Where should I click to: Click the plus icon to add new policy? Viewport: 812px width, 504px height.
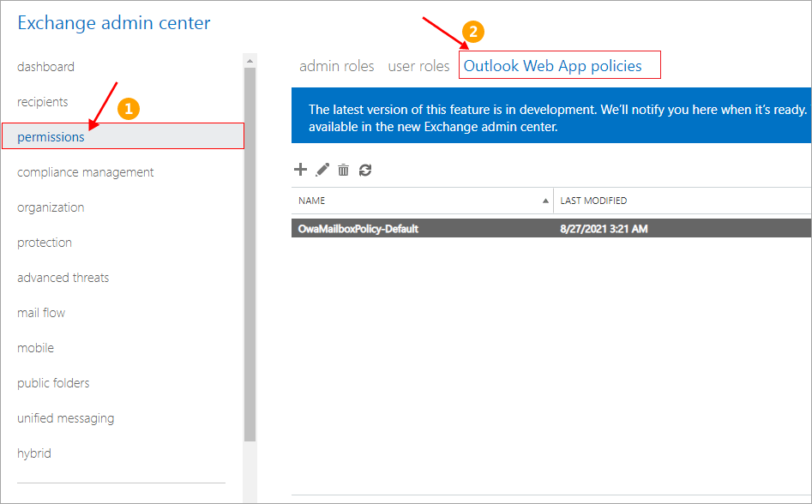(x=300, y=170)
